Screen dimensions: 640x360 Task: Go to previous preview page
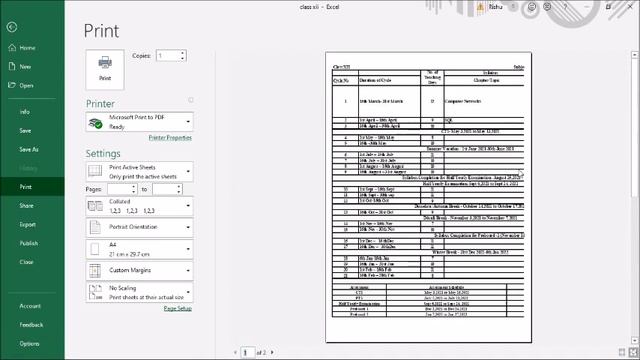pyautogui.click(x=236, y=352)
